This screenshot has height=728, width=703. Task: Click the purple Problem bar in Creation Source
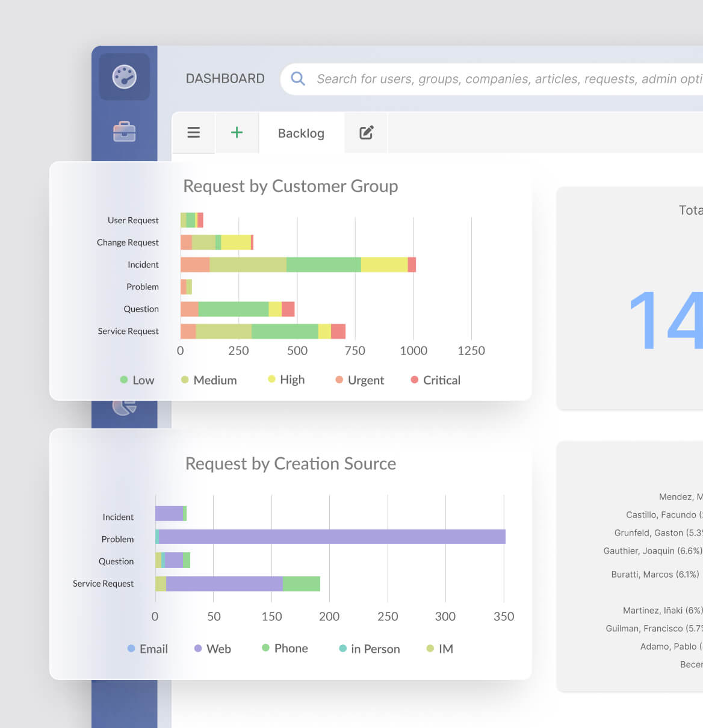coord(331,537)
